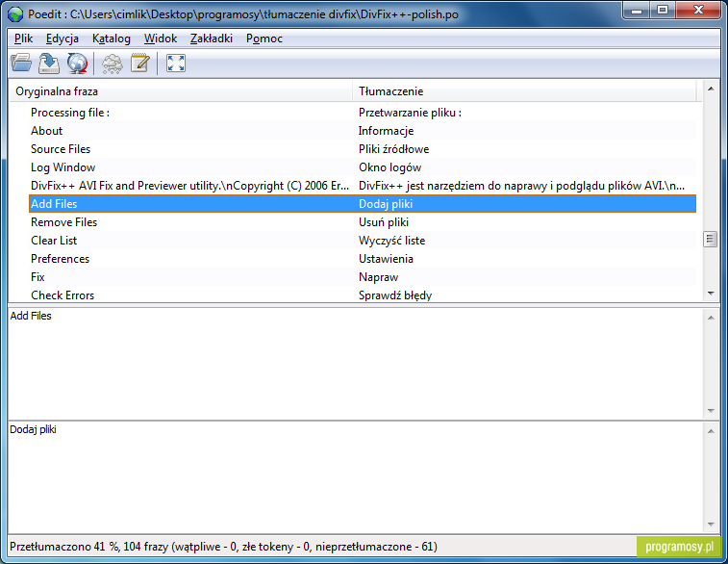Screen dimensions: 728x564
Task: Click the update-from-sources globe icon
Action: click(77, 63)
